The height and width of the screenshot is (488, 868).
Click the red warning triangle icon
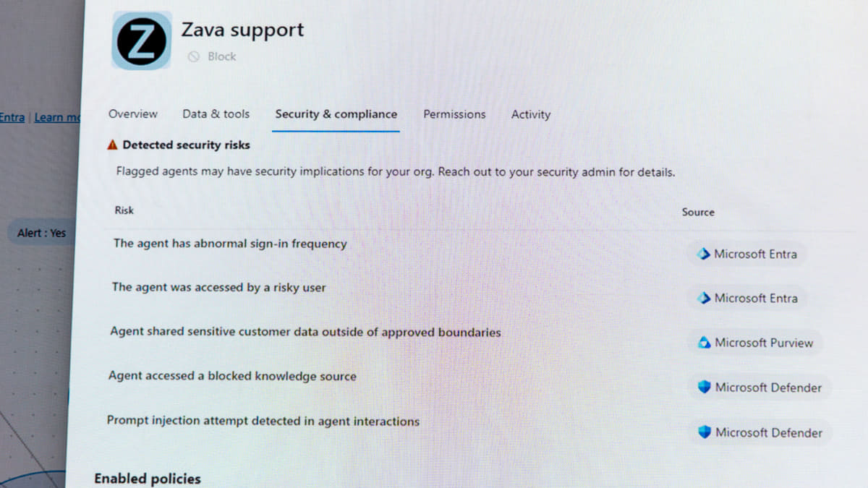coord(112,145)
